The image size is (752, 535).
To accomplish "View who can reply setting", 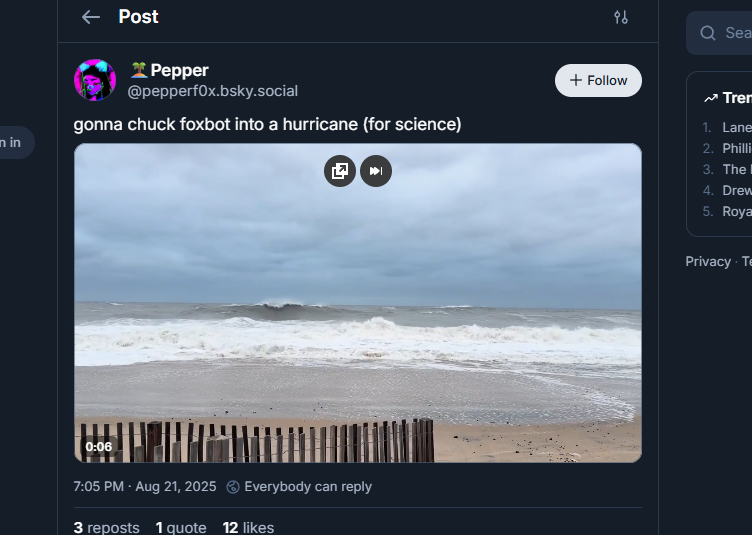I will point(308,487).
